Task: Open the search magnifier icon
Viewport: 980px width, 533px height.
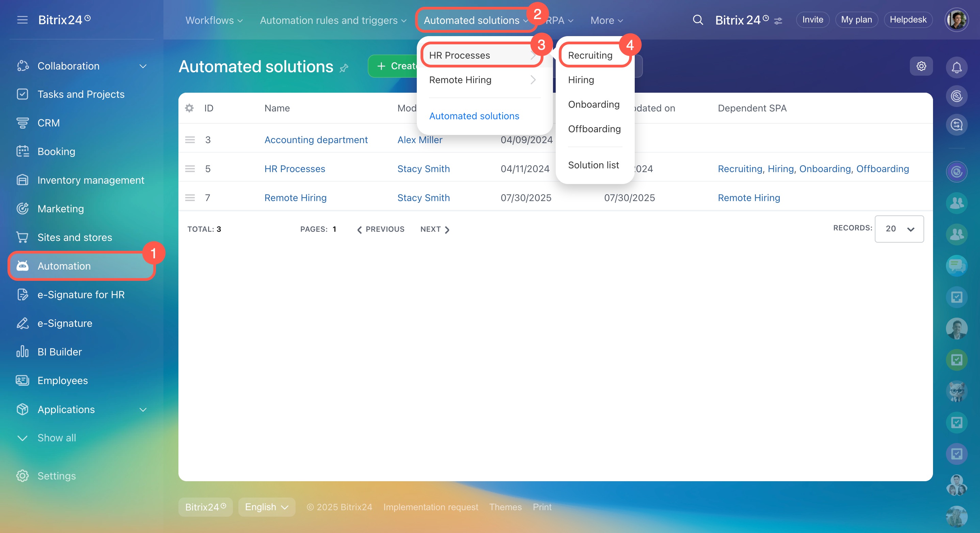Action: 697,20
